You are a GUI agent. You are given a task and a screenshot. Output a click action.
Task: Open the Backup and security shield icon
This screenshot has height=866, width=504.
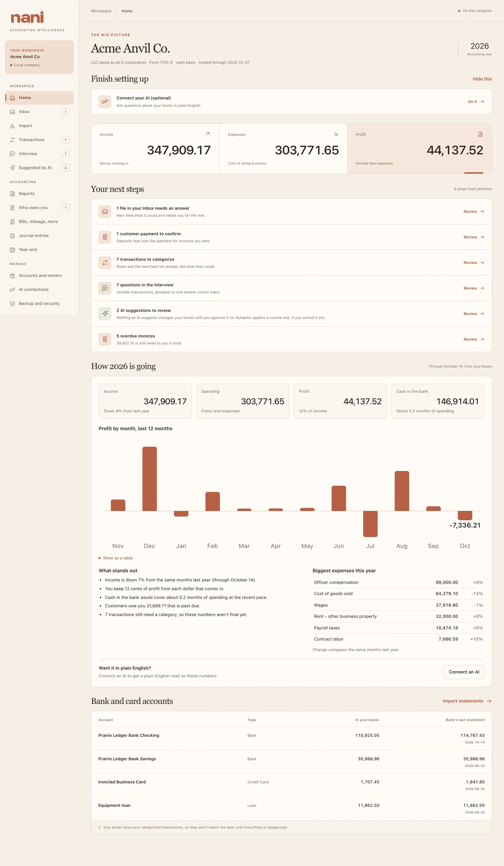pyautogui.click(x=12, y=304)
